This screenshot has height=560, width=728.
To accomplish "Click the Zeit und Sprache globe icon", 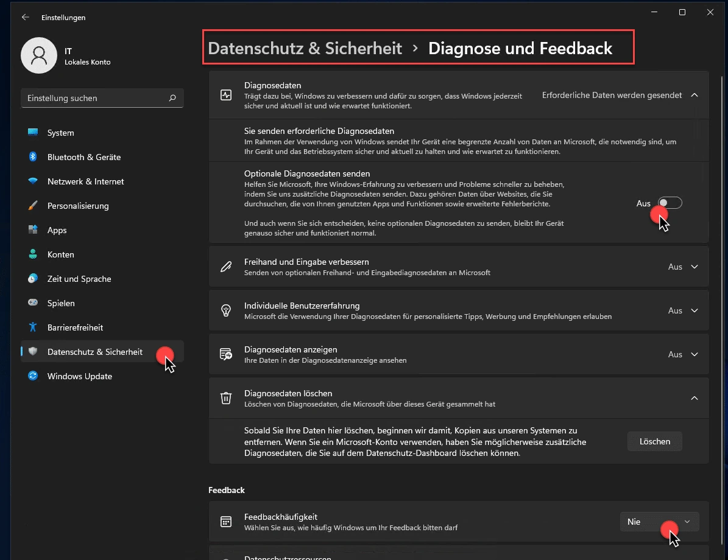I will coord(33,278).
